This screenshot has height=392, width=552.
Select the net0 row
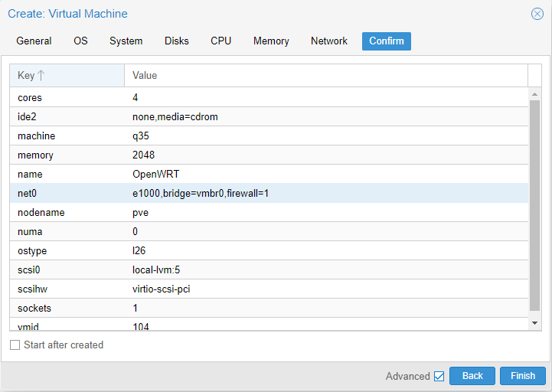[268, 194]
